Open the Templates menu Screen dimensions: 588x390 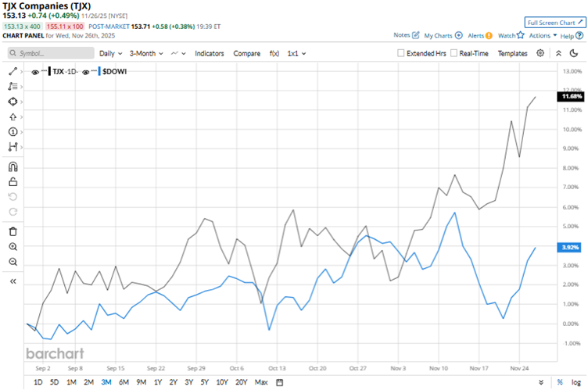(512, 54)
